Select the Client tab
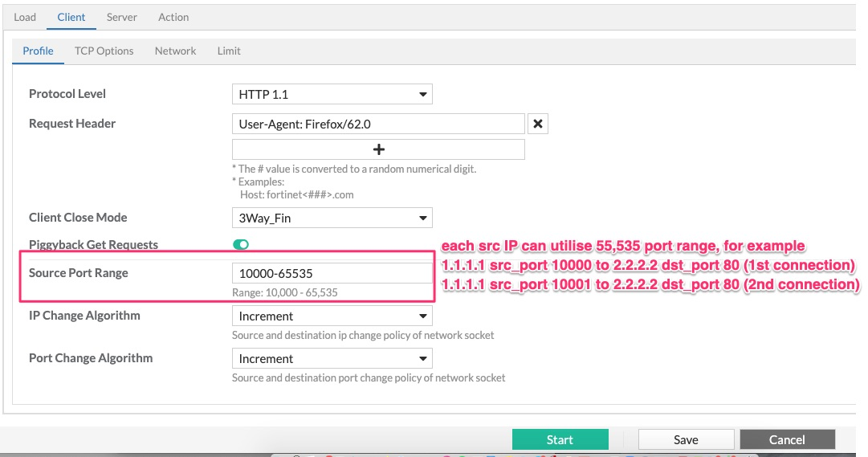The image size is (868, 457). pyautogui.click(x=71, y=17)
